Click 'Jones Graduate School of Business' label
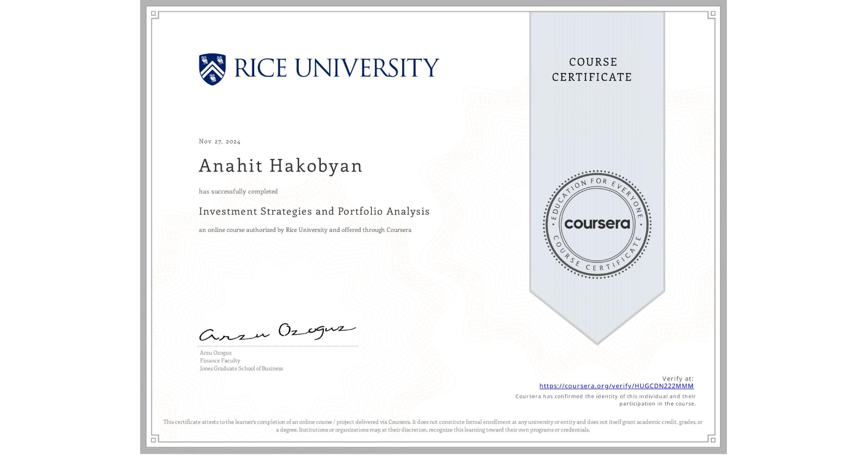Viewport: 868px width, 455px height. (x=241, y=368)
